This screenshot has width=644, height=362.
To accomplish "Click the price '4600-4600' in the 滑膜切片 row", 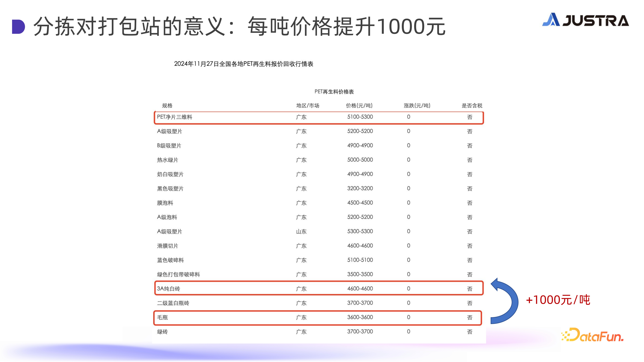I will click(x=360, y=246).
